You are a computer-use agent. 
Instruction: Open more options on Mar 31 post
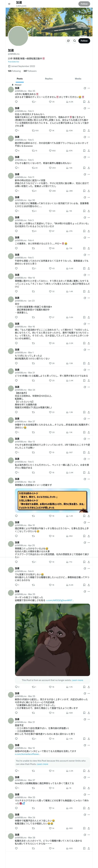click(89, 523)
